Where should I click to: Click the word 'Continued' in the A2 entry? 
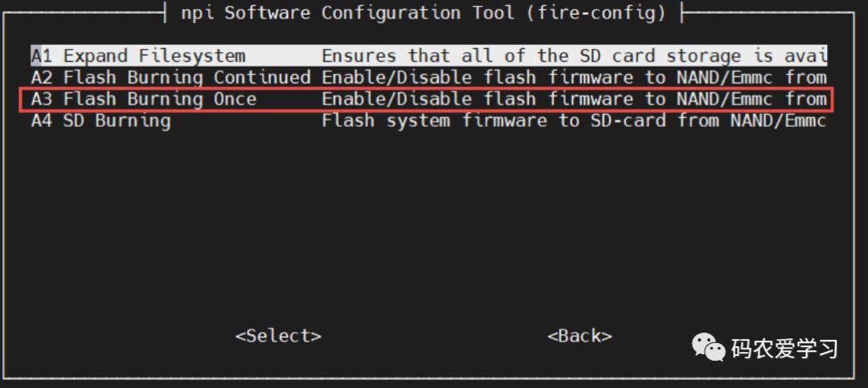(x=262, y=77)
